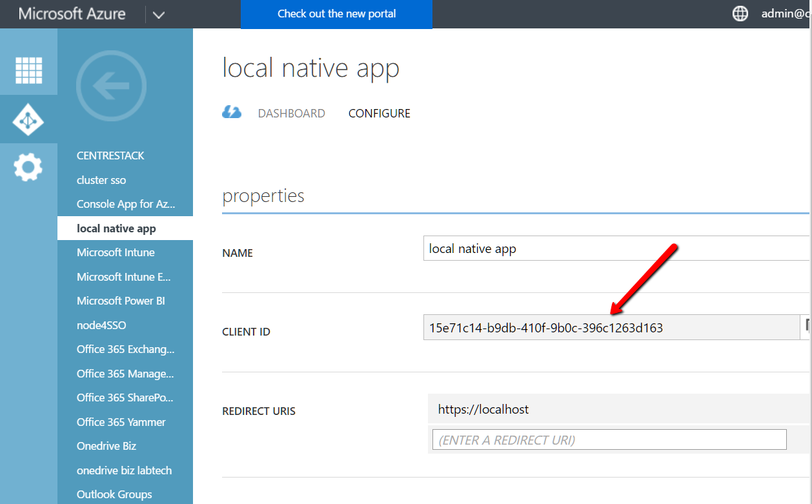Screen dimensions: 812x504
Task: Copy the client ID with clipboard icon
Action: pyautogui.click(x=806, y=327)
